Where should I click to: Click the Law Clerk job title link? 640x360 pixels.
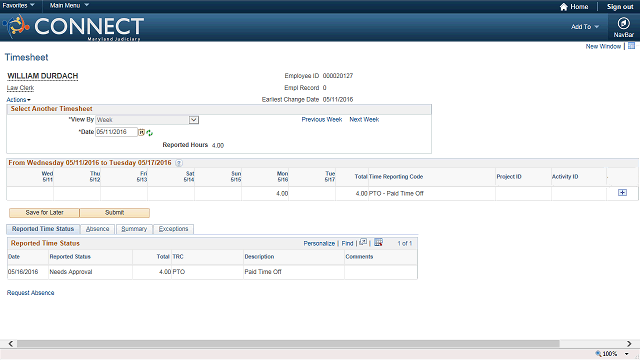[x=20, y=88]
